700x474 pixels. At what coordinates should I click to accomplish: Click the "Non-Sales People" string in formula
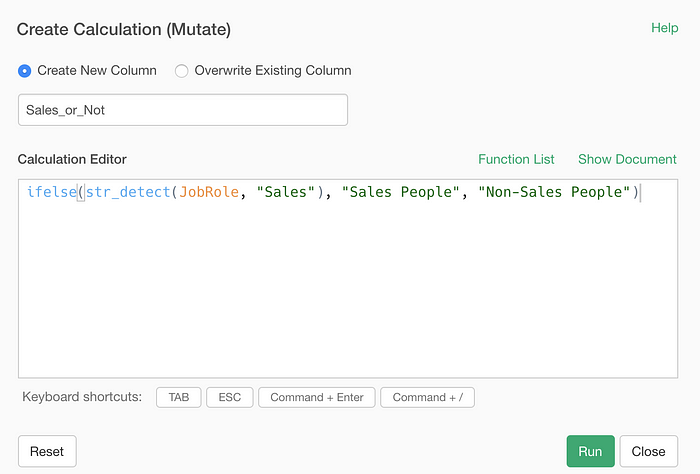tap(554, 192)
